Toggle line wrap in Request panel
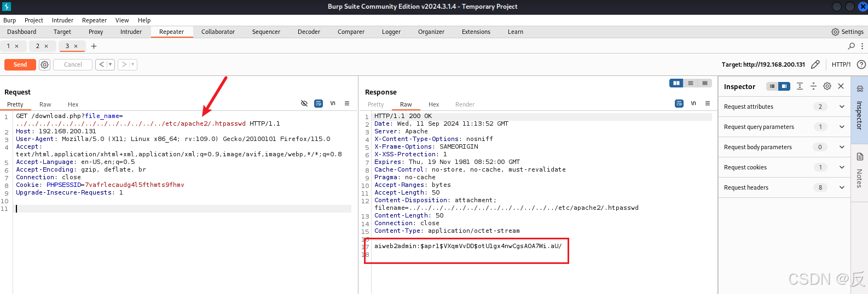The height and width of the screenshot is (294, 868). (319, 103)
